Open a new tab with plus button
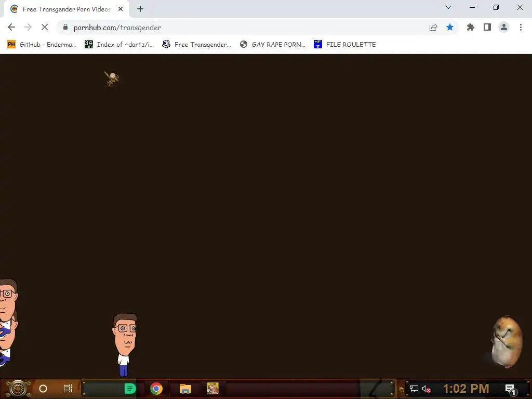This screenshot has width=532, height=399. (x=140, y=9)
